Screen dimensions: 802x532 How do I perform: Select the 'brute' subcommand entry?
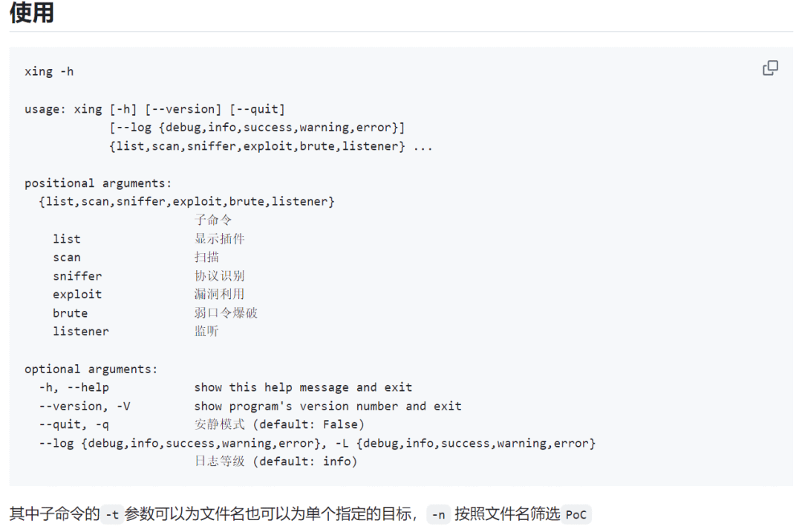click(70, 313)
